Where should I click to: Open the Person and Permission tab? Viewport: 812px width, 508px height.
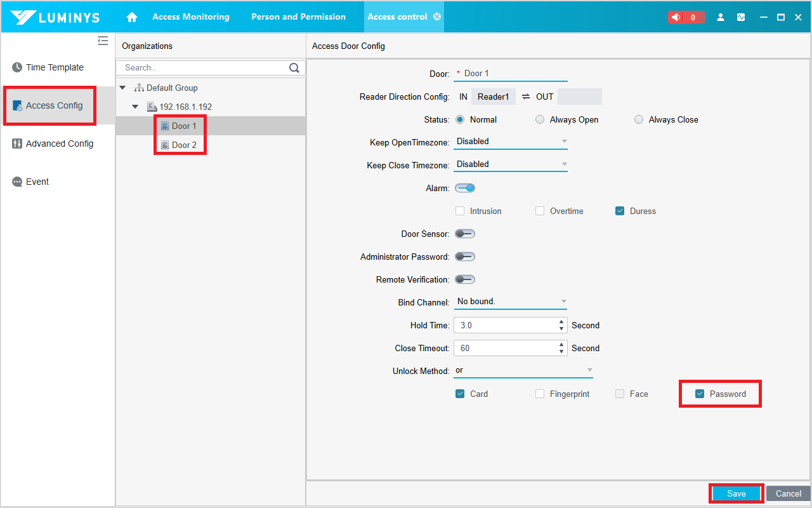click(x=298, y=17)
